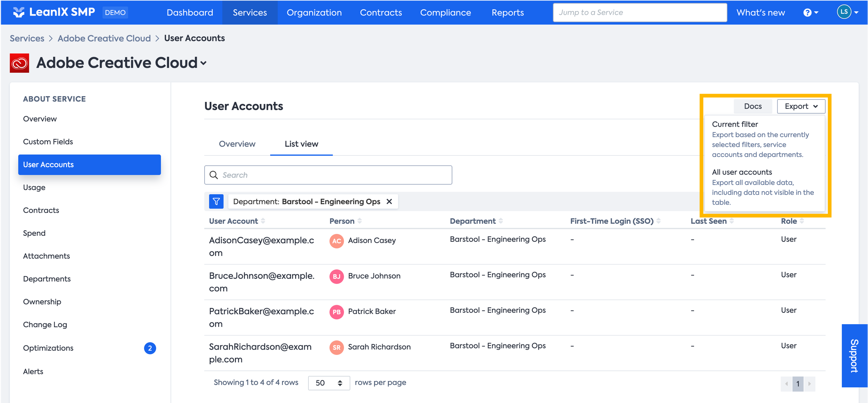Open What's new link
868x403 pixels.
pos(760,12)
